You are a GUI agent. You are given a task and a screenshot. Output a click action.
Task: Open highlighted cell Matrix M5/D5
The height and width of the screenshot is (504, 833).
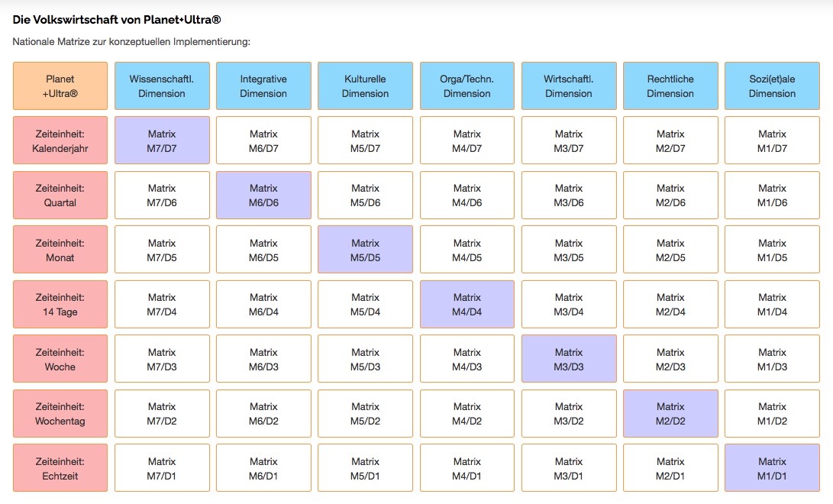[x=365, y=250]
